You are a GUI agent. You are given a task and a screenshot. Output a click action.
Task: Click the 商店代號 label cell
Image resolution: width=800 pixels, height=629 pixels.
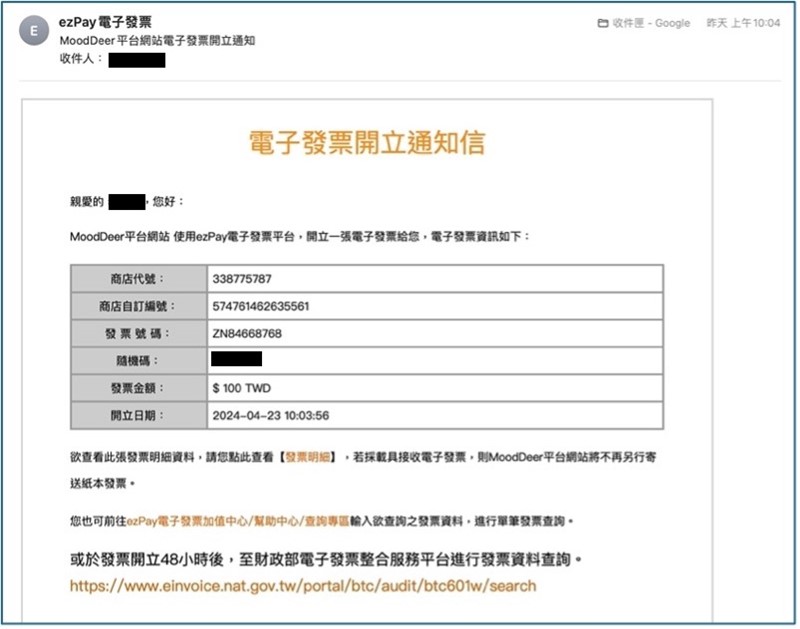tap(138, 278)
